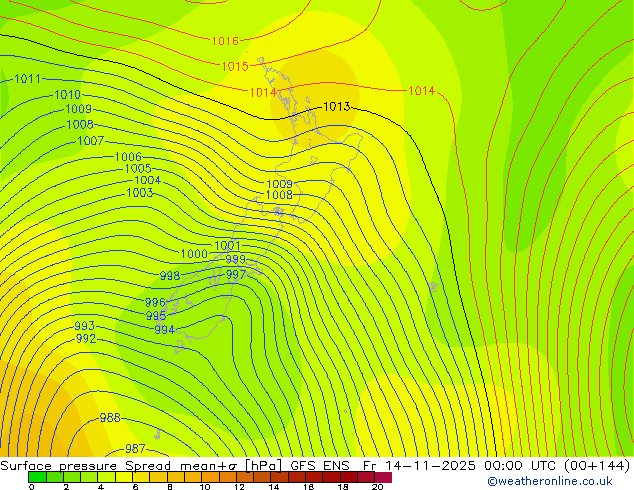Click the 993 isobar label
The width and height of the screenshot is (634, 490).
point(85,325)
